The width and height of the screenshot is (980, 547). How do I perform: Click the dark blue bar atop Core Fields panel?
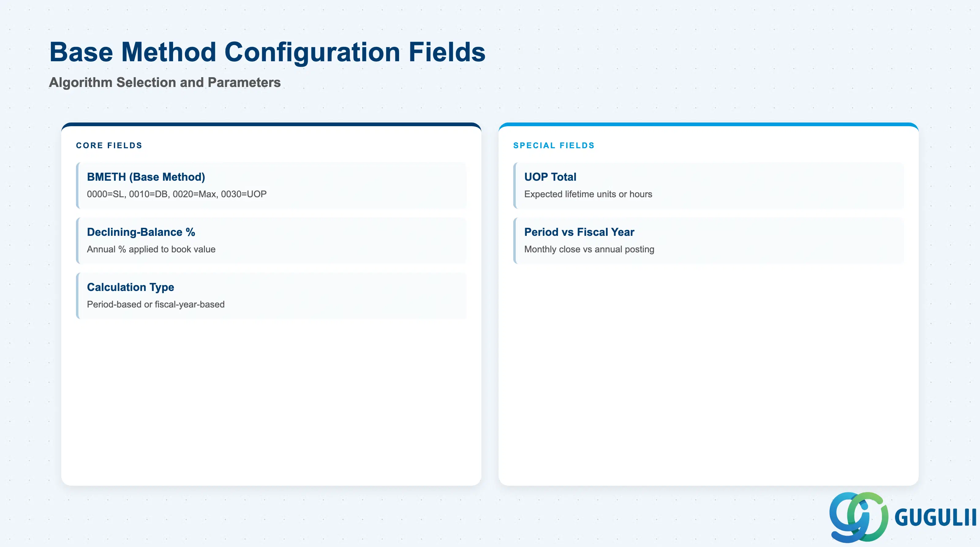(x=271, y=124)
